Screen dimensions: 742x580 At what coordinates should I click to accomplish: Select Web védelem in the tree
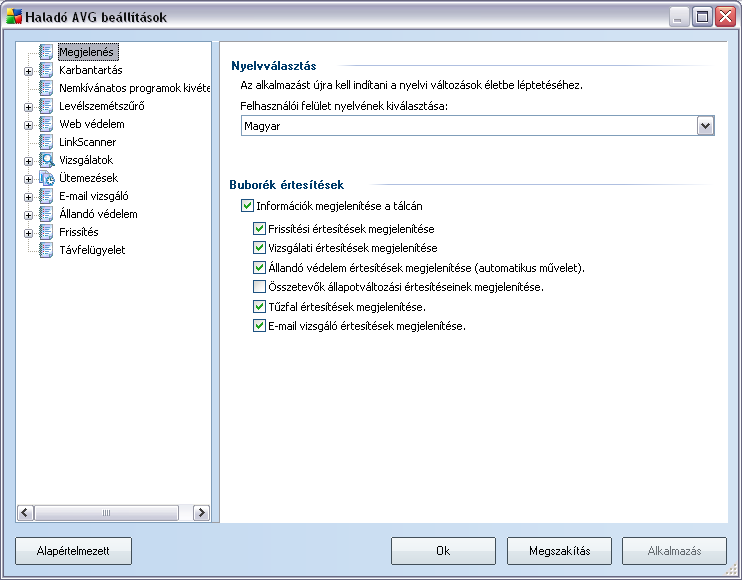[92, 124]
